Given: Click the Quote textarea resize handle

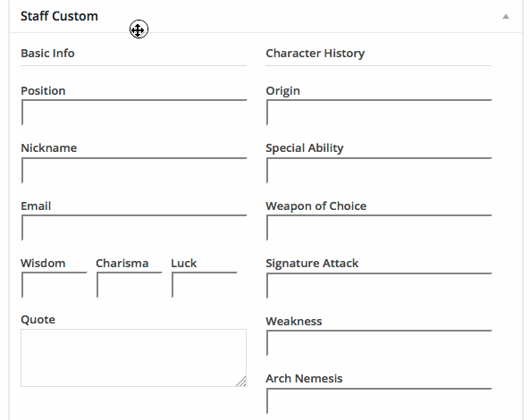Looking at the screenshot, I should [x=241, y=382].
